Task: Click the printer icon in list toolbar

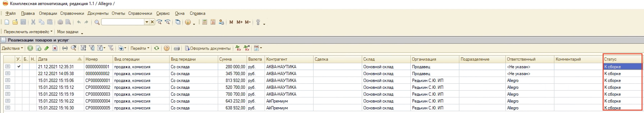Action: 177,48
